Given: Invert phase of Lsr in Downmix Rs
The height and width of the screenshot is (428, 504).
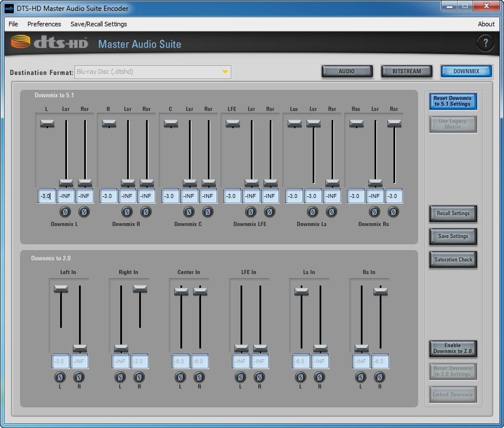Looking at the screenshot, I should 375,212.
